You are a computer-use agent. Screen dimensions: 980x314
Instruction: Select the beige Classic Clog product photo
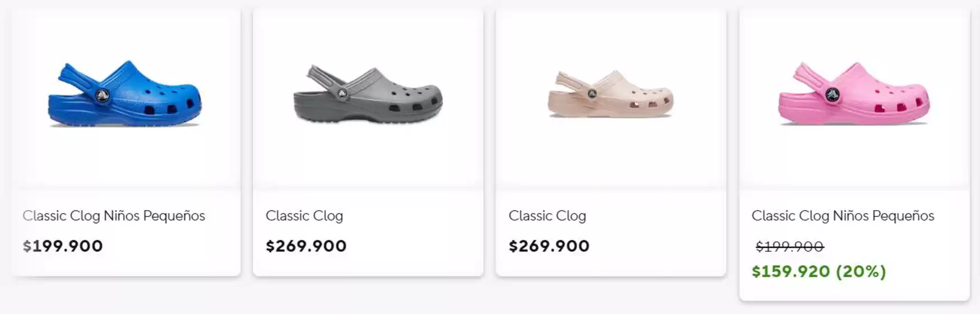[x=611, y=94]
